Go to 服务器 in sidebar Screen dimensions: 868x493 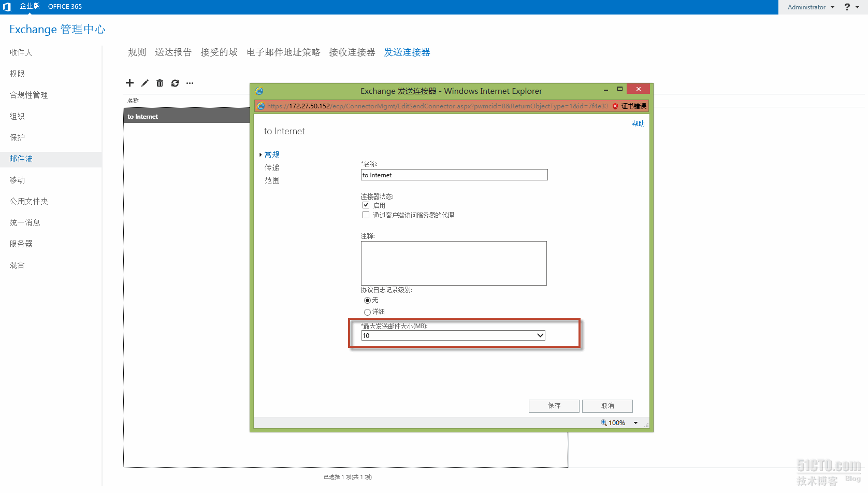click(x=21, y=244)
